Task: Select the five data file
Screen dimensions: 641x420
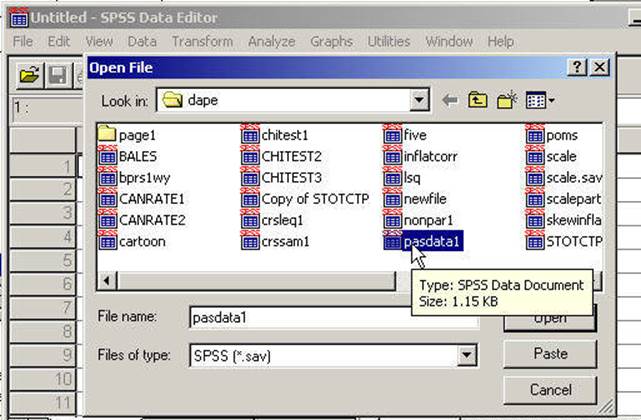Action: pos(406,135)
